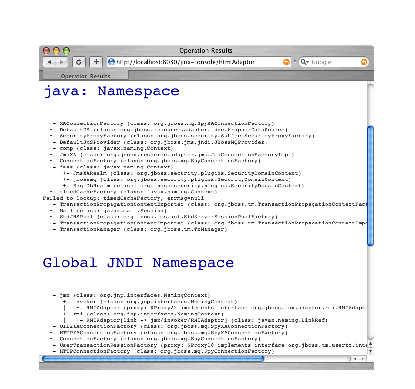Click vertical scrollbar down arrow
Screen dimensions: 415x389
coord(370,351)
